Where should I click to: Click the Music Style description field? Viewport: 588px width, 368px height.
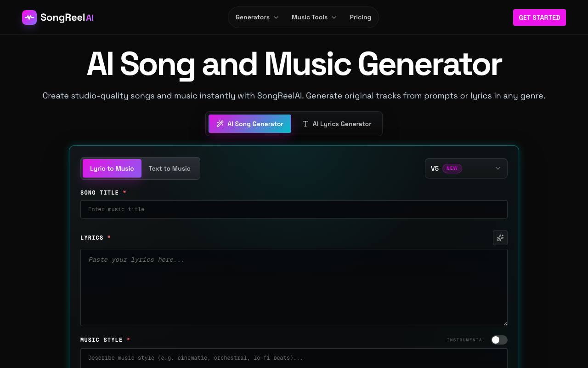tap(294, 358)
